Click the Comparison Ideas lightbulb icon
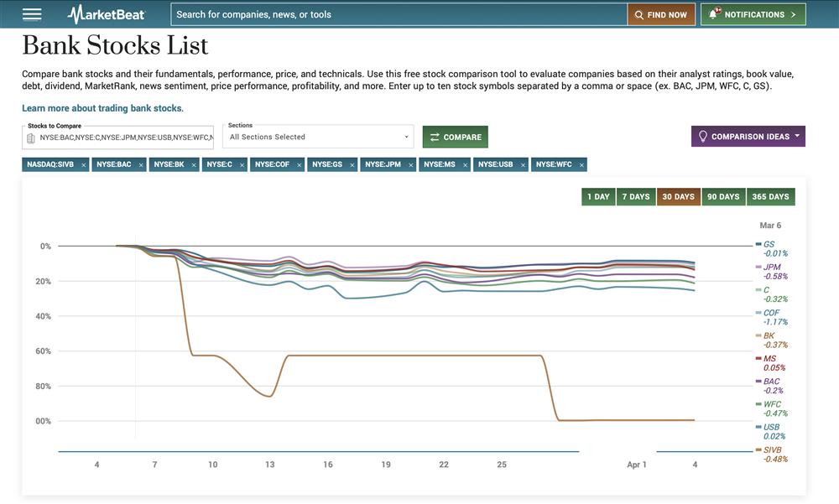The height and width of the screenshot is (504, 839). click(x=703, y=137)
